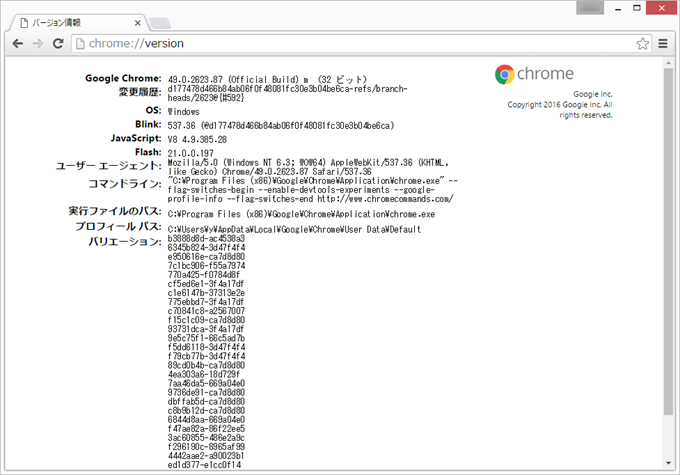Screen dimensions: 680x475
Task: Click the コマンドライン label
Action: tap(124, 184)
